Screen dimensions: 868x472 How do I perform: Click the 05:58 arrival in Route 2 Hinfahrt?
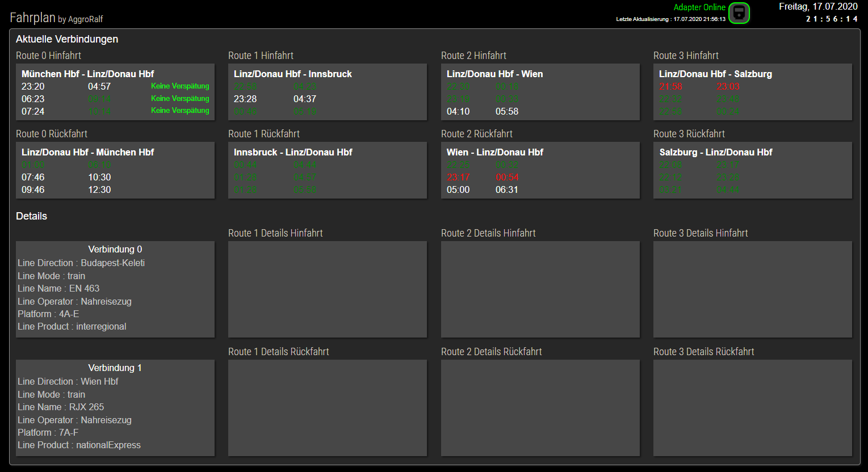tap(507, 111)
